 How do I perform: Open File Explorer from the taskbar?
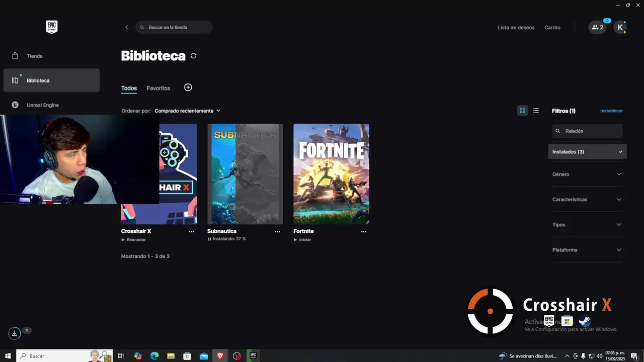[171, 356]
